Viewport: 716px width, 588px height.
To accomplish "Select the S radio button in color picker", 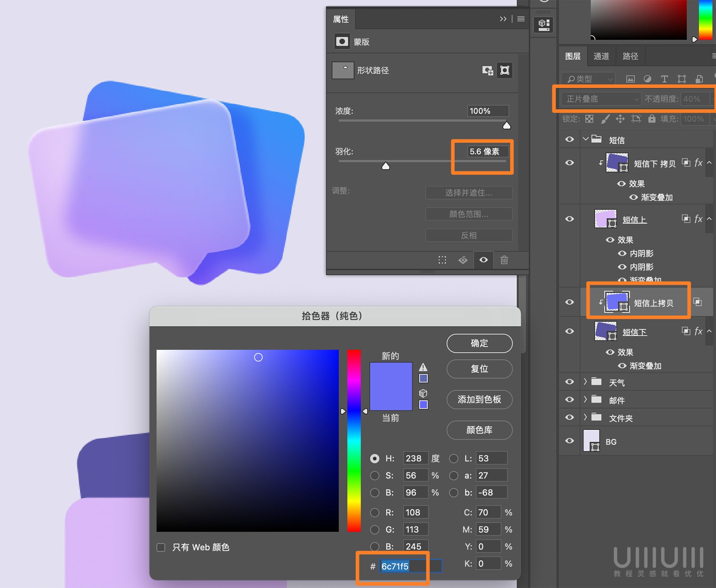I will [x=374, y=475].
